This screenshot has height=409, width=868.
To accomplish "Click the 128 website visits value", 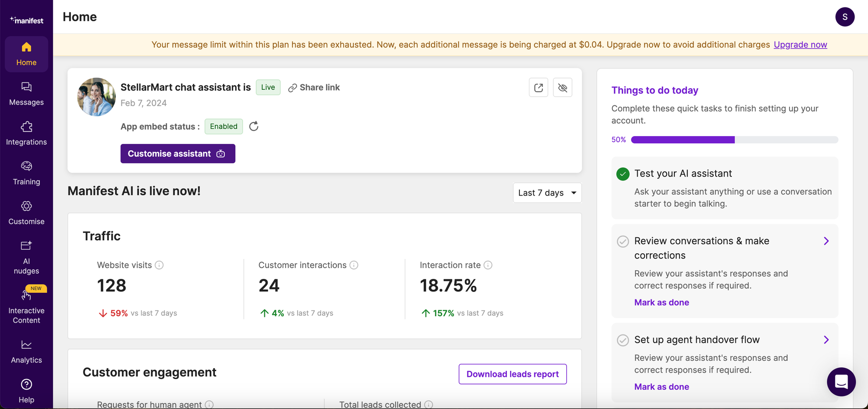I will click(x=112, y=286).
